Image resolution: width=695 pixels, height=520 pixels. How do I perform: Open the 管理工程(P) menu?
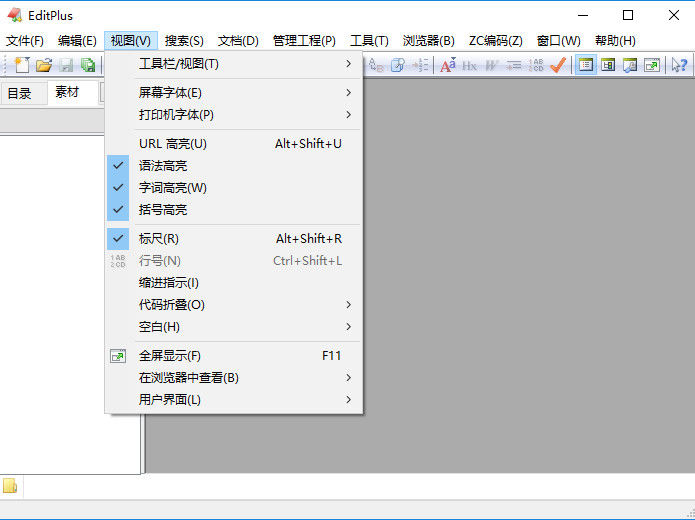point(304,41)
